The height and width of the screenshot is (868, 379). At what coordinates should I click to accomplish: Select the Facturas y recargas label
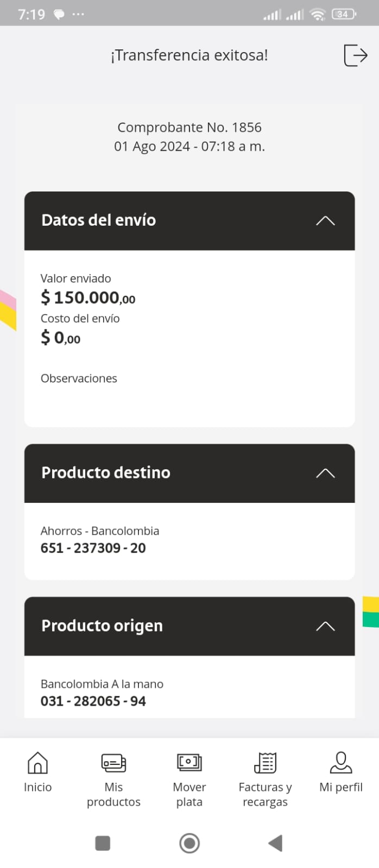265,794
